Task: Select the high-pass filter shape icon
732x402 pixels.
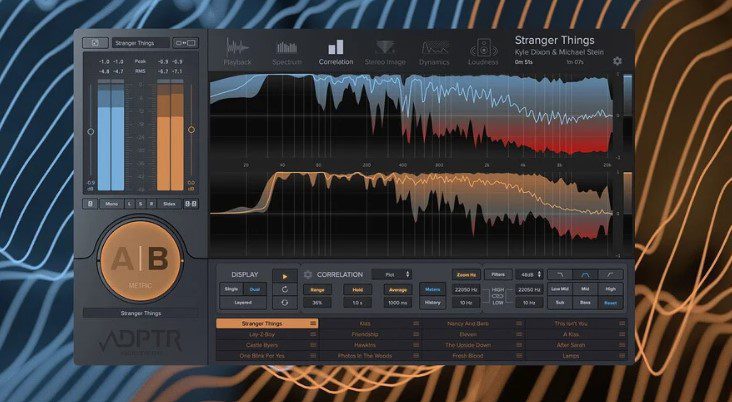Action: point(611,275)
